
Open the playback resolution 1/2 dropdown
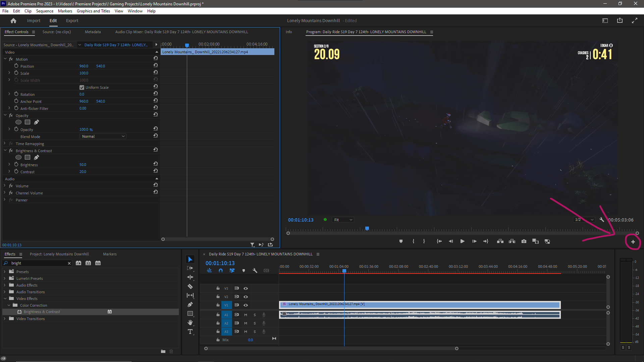(x=583, y=220)
